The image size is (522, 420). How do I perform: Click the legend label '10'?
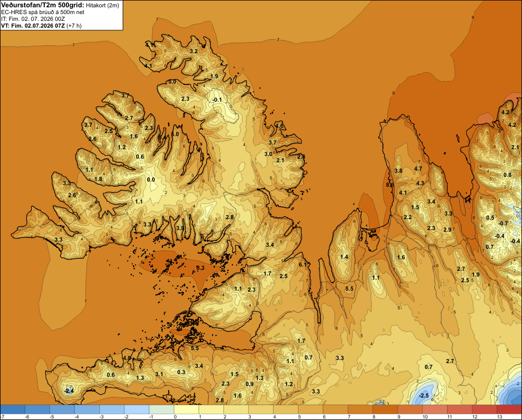425,417
